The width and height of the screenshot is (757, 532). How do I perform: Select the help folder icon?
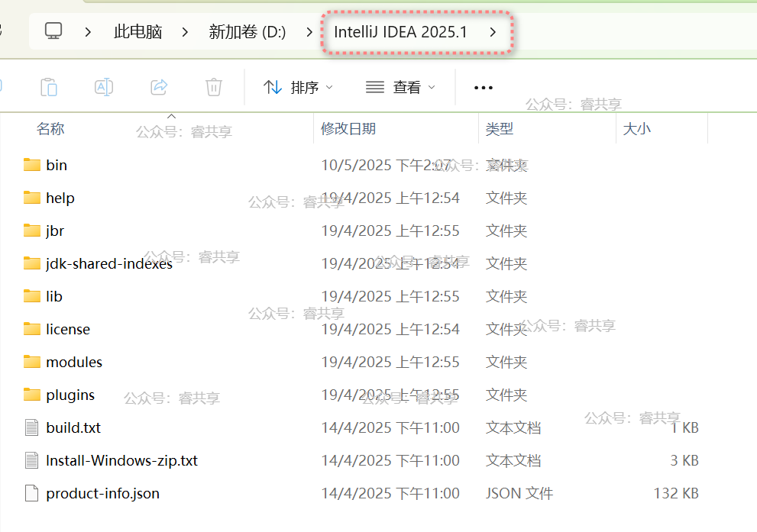point(32,198)
